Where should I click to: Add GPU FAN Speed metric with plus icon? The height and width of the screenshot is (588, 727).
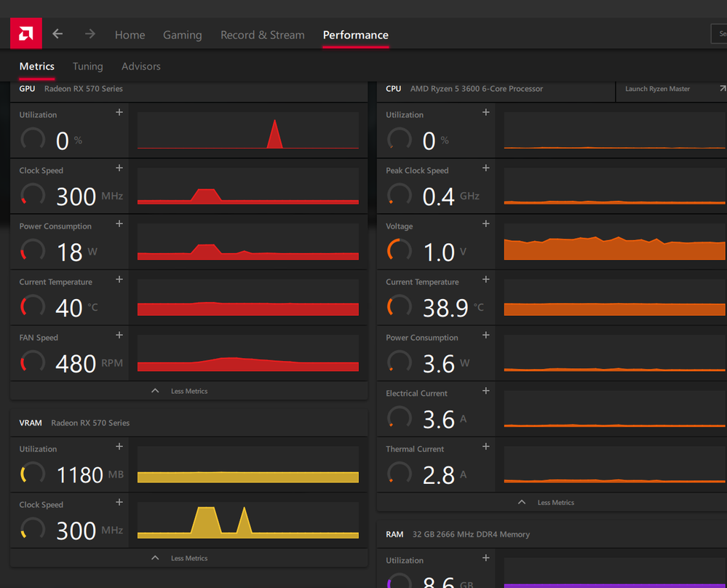tap(119, 335)
